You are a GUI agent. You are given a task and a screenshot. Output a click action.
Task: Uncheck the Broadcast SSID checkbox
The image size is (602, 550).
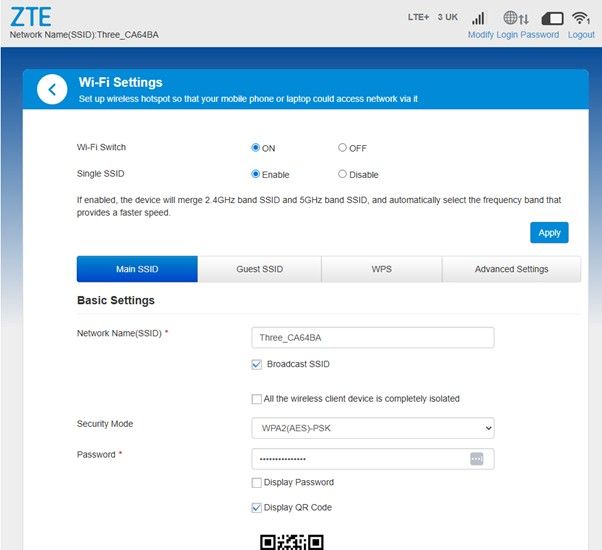pos(257,365)
